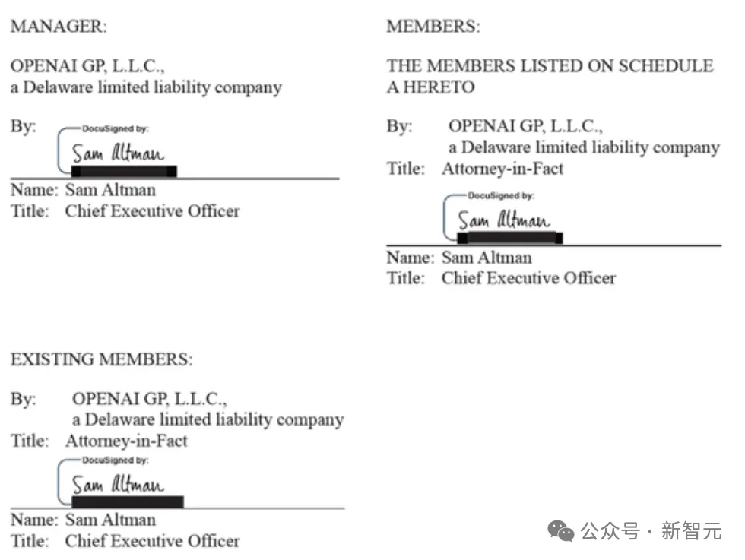The height and width of the screenshot is (560, 745).
Task: Click the MANAGER heading
Action: pos(59,27)
